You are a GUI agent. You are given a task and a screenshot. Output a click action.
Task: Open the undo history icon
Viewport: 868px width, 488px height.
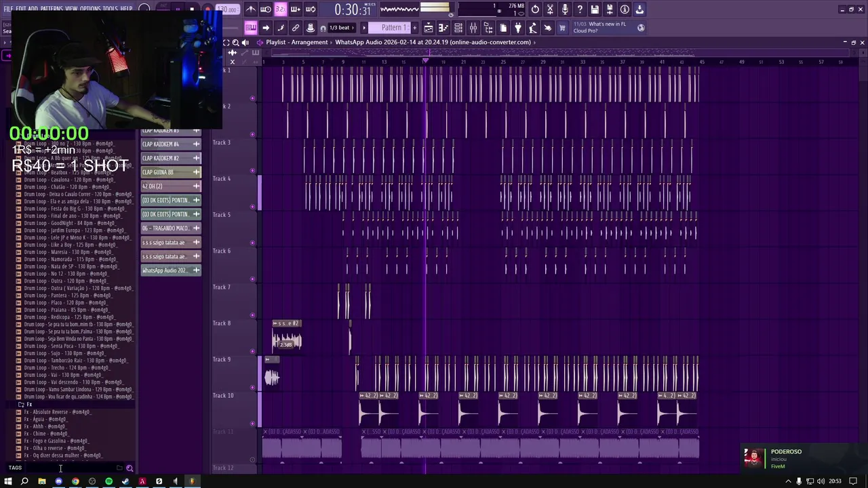coord(535,9)
